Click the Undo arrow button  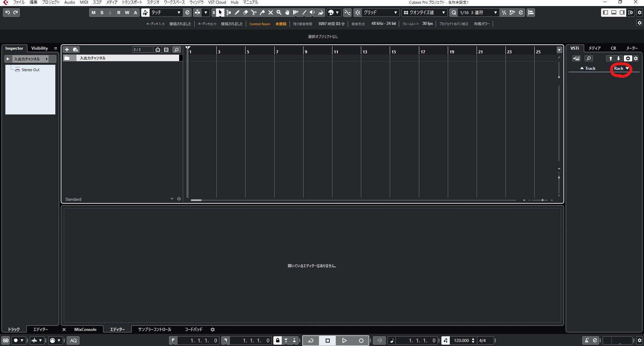pos(7,12)
